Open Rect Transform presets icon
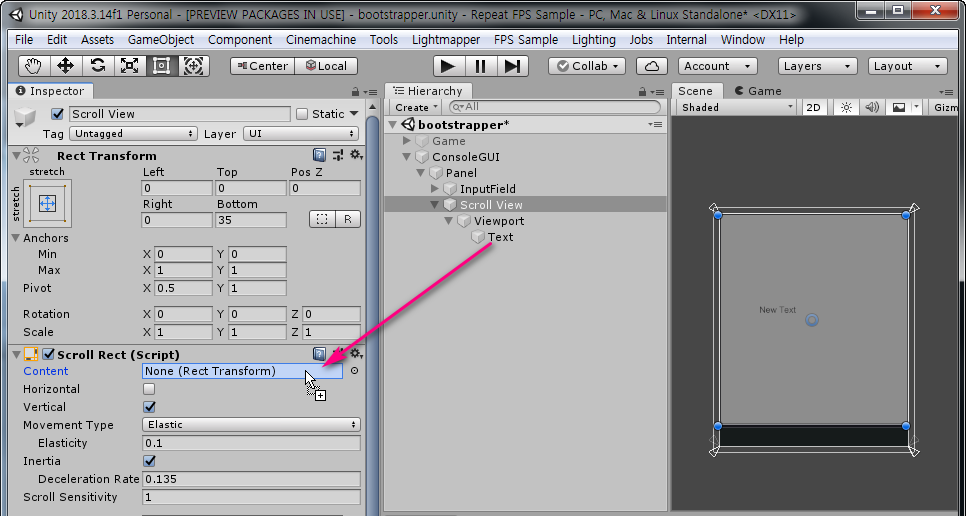This screenshot has height=516, width=966. (338, 155)
